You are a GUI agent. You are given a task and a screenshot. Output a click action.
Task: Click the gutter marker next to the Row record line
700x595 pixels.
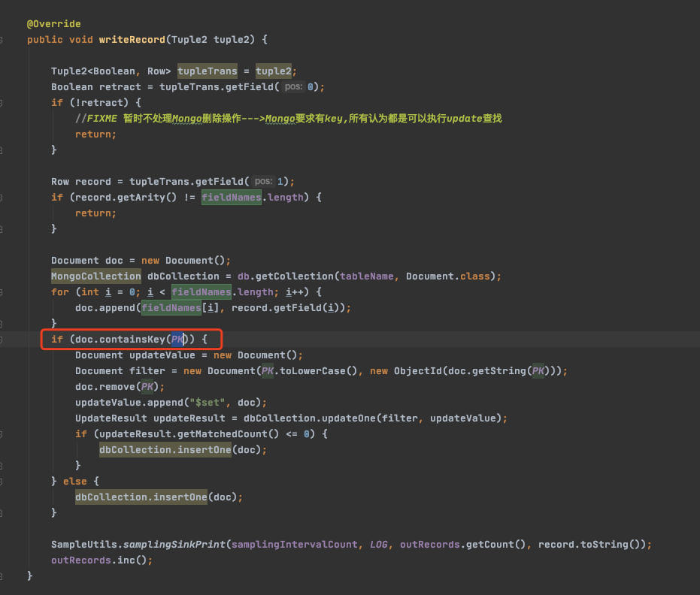coord(6,181)
